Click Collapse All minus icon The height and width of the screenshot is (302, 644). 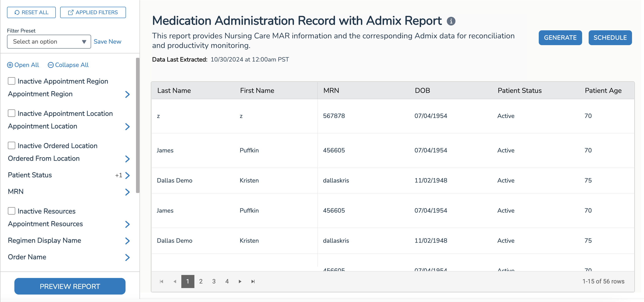(51, 65)
